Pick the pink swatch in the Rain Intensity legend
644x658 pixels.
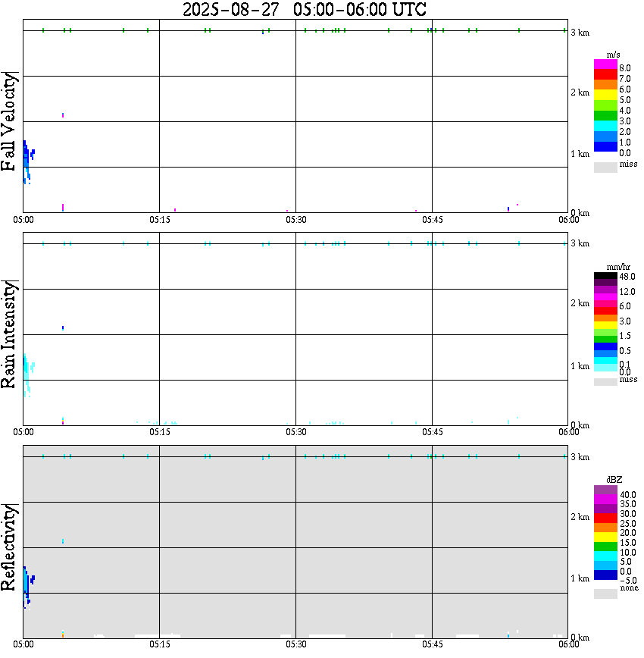click(605, 304)
